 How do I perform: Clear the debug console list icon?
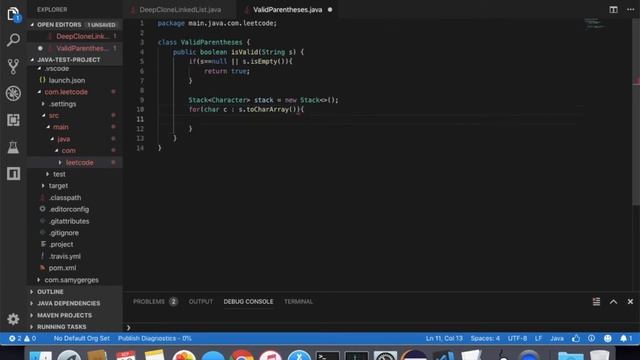click(x=596, y=302)
